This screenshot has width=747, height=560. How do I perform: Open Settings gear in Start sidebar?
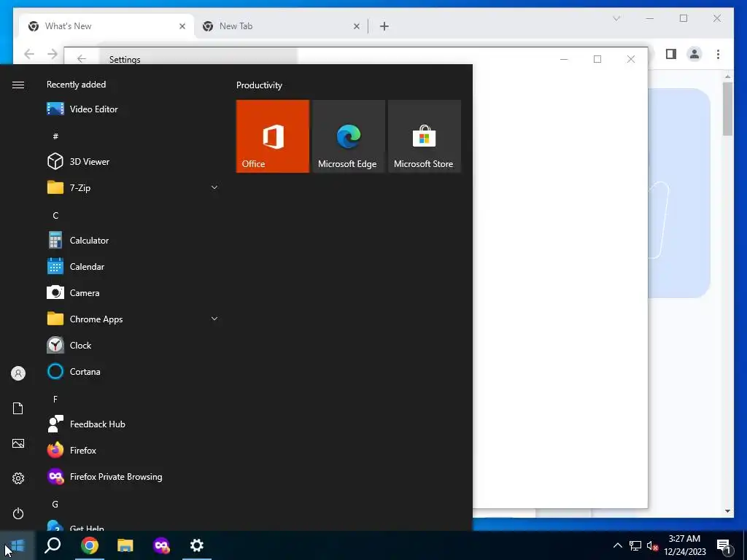point(18,478)
